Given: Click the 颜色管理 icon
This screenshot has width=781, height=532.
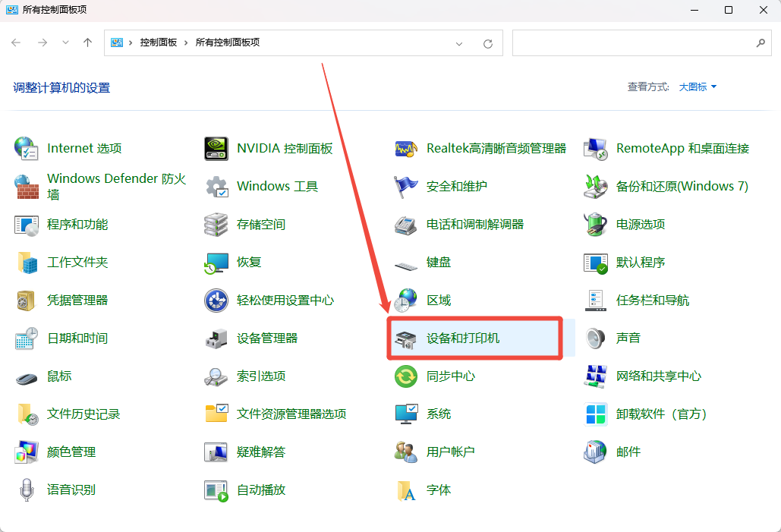Looking at the screenshot, I should coord(27,452).
